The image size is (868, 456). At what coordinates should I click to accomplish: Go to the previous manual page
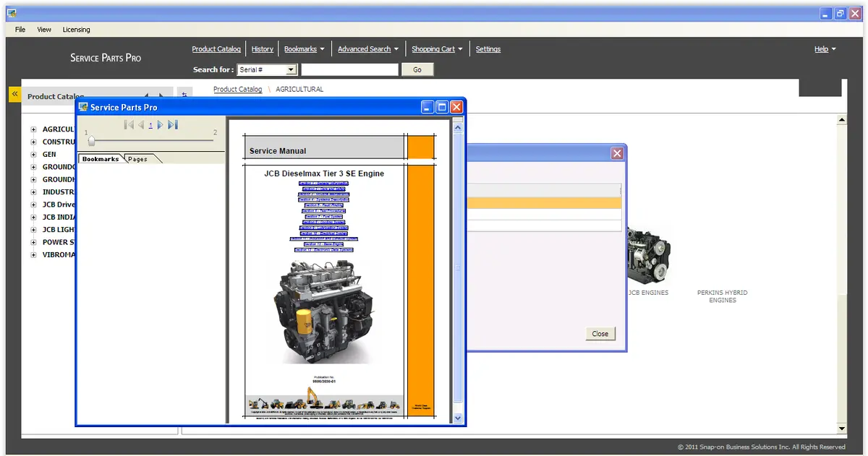tap(141, 125)
